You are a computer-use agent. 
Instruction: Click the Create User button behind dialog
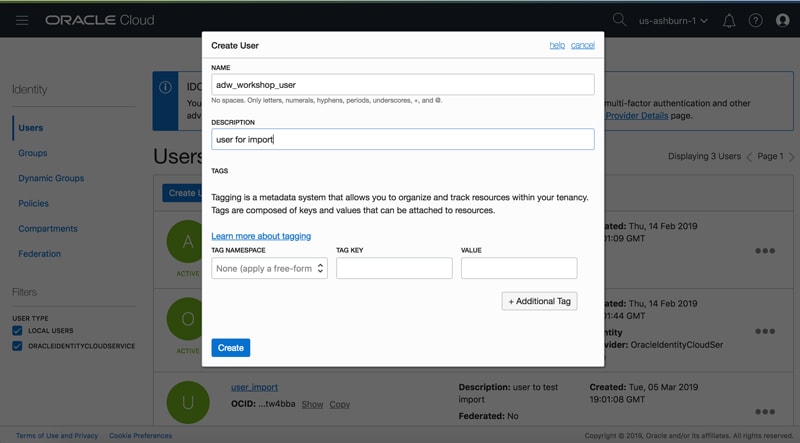182,193
